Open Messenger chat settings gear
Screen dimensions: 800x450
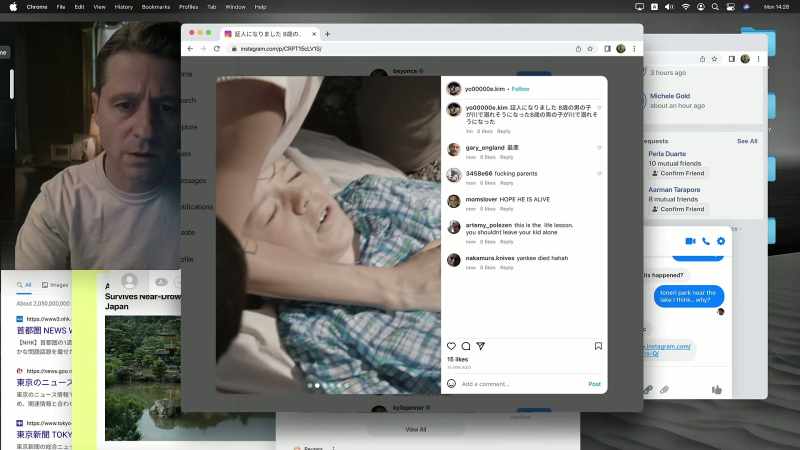721,241
